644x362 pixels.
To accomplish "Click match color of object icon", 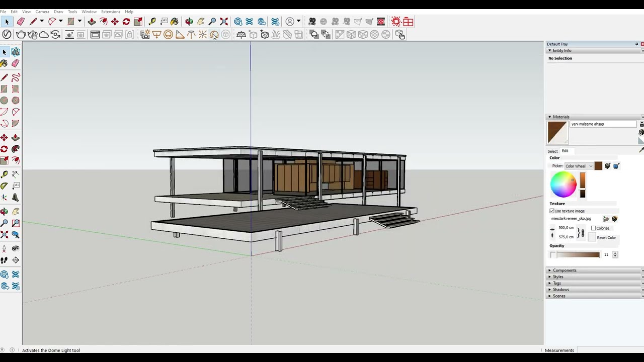I will (x=607, y=166).
